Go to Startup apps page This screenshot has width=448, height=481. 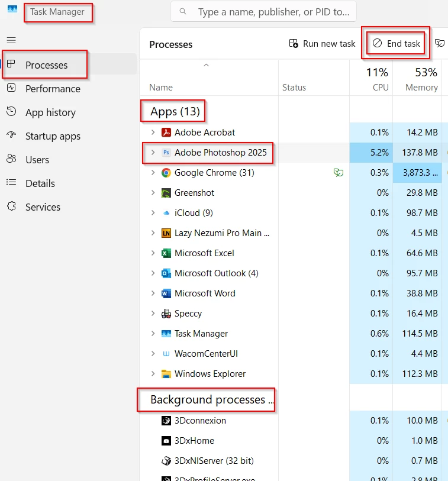click(69, 136)
